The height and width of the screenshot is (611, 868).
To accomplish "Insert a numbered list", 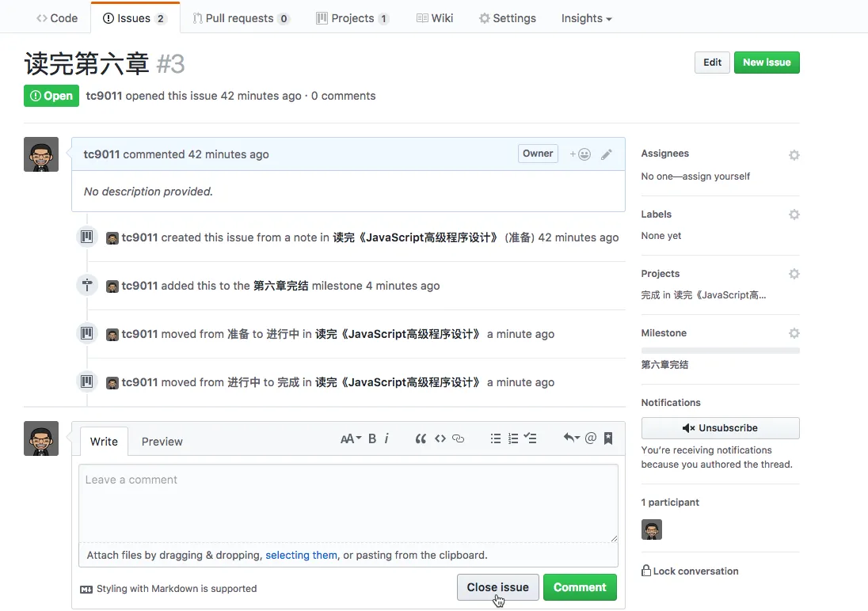I will pyautogui.click(x=513, y=438).
